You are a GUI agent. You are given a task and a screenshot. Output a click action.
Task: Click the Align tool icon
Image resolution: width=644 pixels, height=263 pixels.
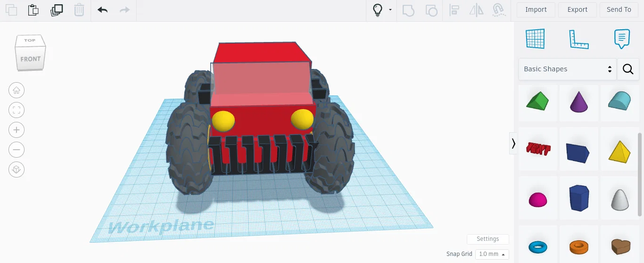click(454, 10)
